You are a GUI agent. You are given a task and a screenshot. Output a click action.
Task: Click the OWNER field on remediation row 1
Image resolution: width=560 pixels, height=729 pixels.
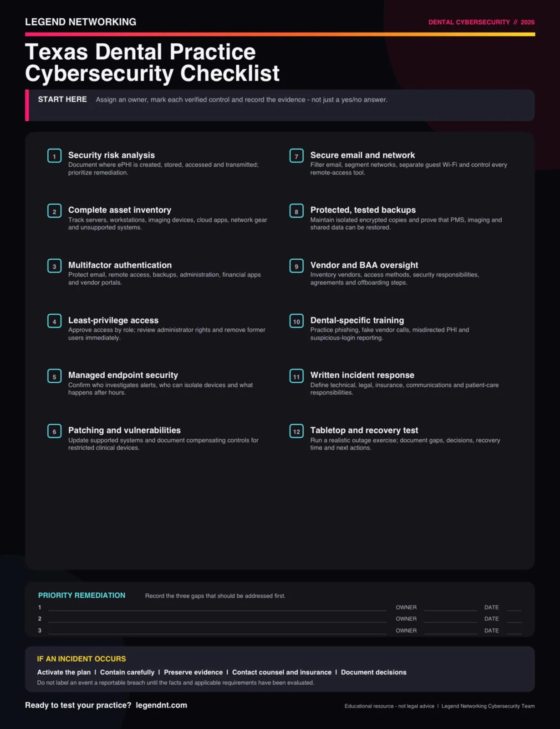point(450,608)
